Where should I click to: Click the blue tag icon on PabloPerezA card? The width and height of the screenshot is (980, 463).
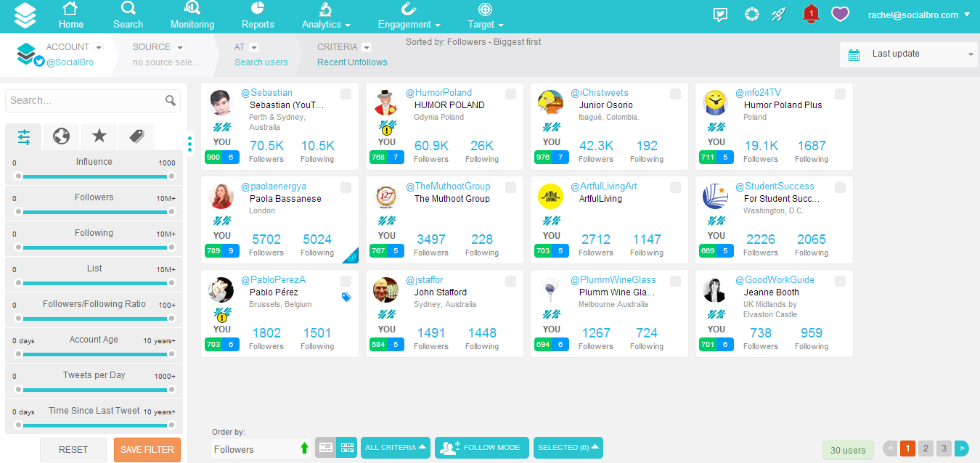coord(346,297)
